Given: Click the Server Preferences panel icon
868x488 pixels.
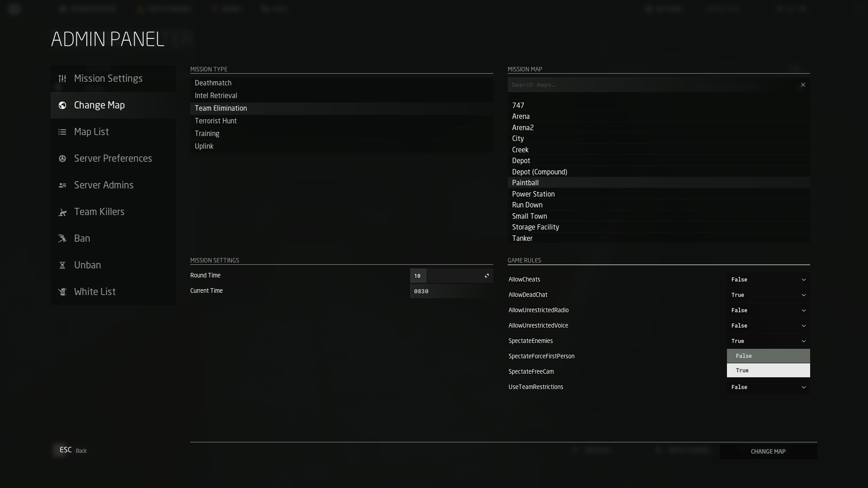Looking at the screenshot, I should pyautogui.click(x=62, y=159).
